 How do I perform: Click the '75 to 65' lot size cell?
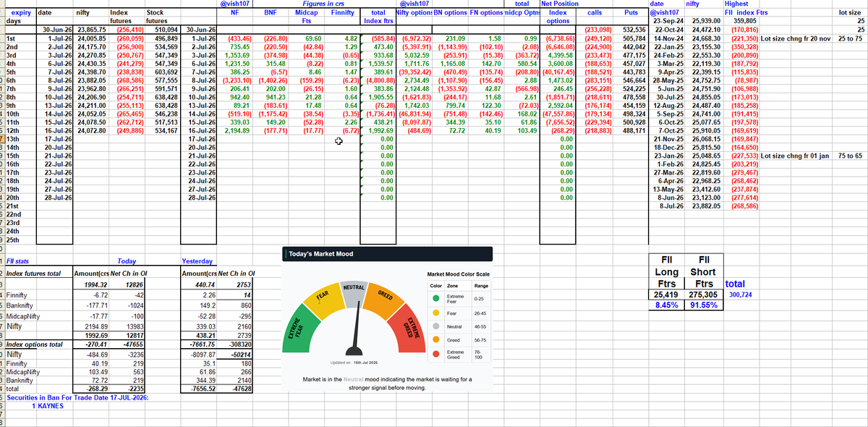850,155
